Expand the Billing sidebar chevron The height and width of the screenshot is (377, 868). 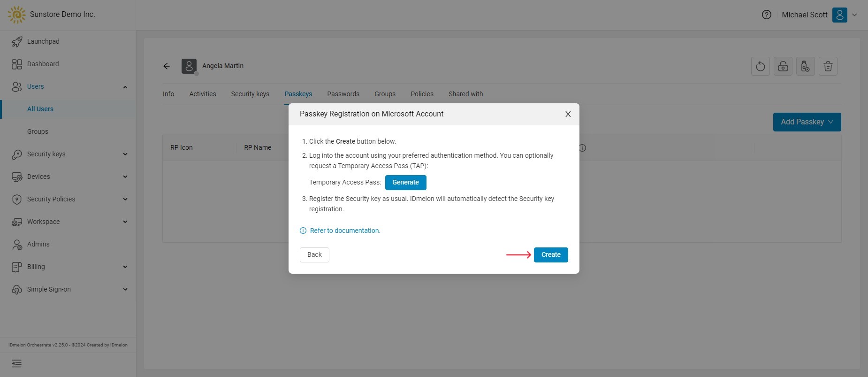125,267
